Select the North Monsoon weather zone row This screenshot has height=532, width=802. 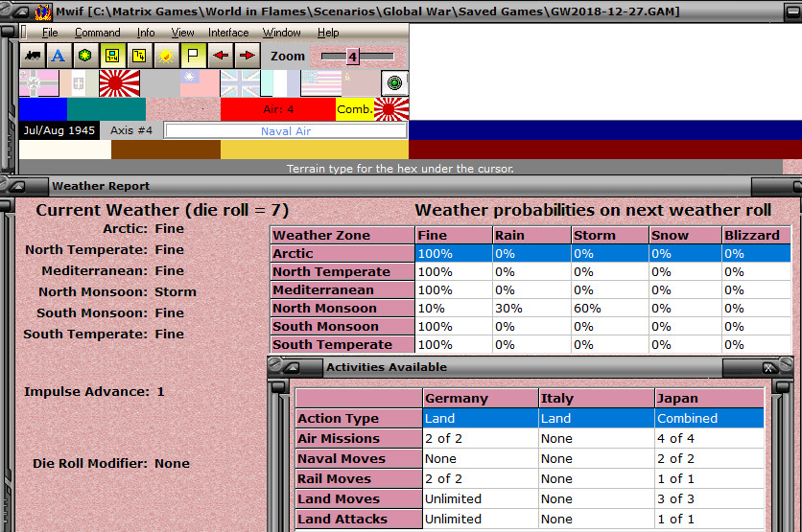point(531,308)
